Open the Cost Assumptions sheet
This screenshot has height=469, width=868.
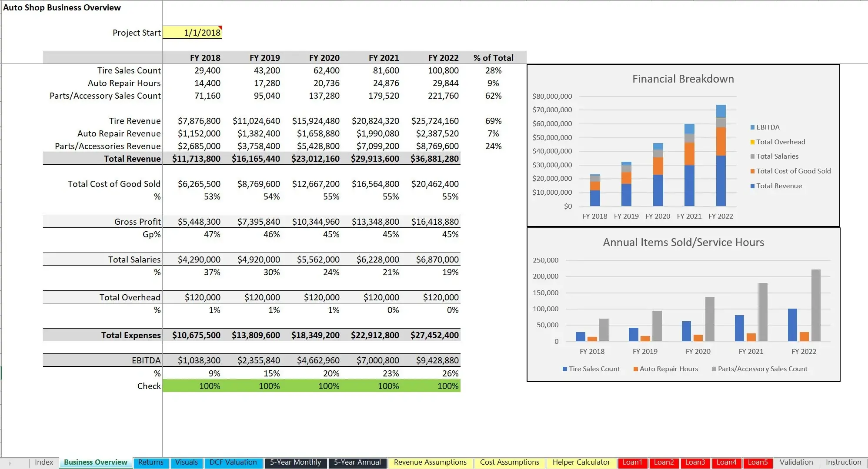(x=509, y=462)
